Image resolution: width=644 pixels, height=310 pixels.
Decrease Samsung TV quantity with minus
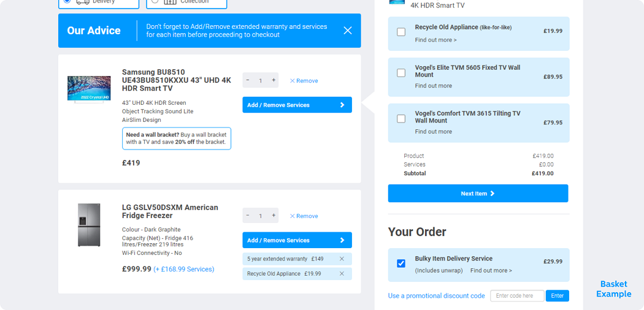pyautogui.click(x=248, y=80)
